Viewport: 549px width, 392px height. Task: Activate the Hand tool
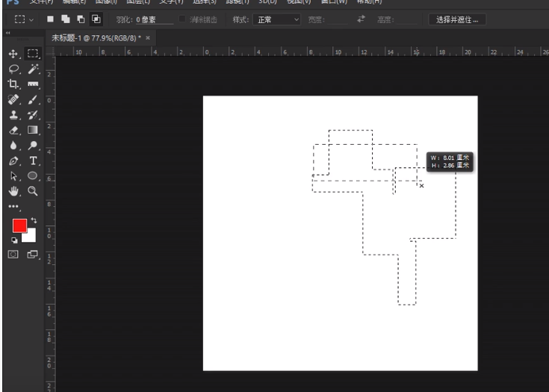(x=13, y=190)
